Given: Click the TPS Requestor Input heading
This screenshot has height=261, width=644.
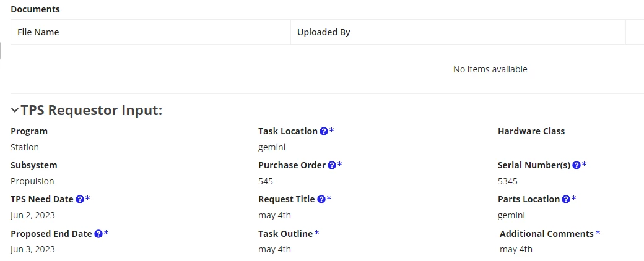Looking at the screenshot, I should [x=92, y=110].
